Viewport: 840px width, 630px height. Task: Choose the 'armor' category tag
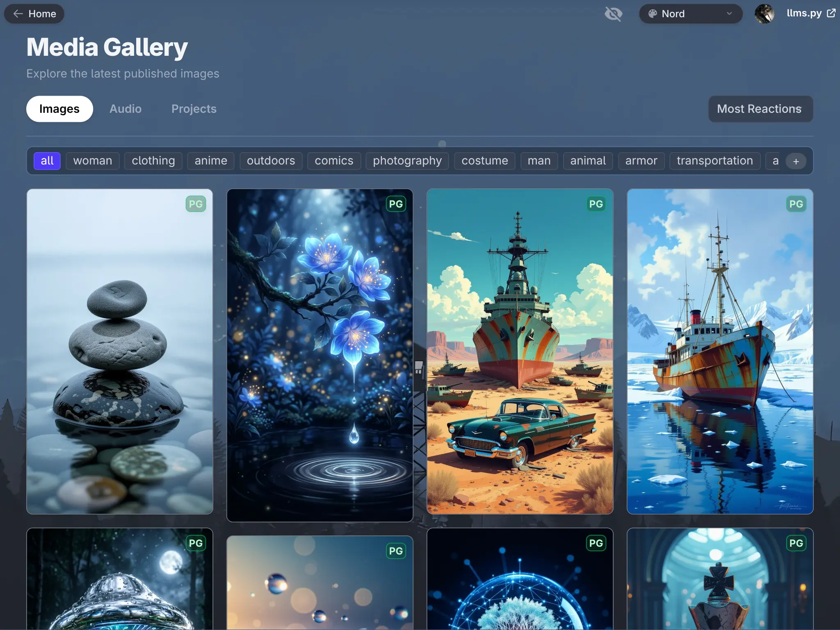coord(641,161)
